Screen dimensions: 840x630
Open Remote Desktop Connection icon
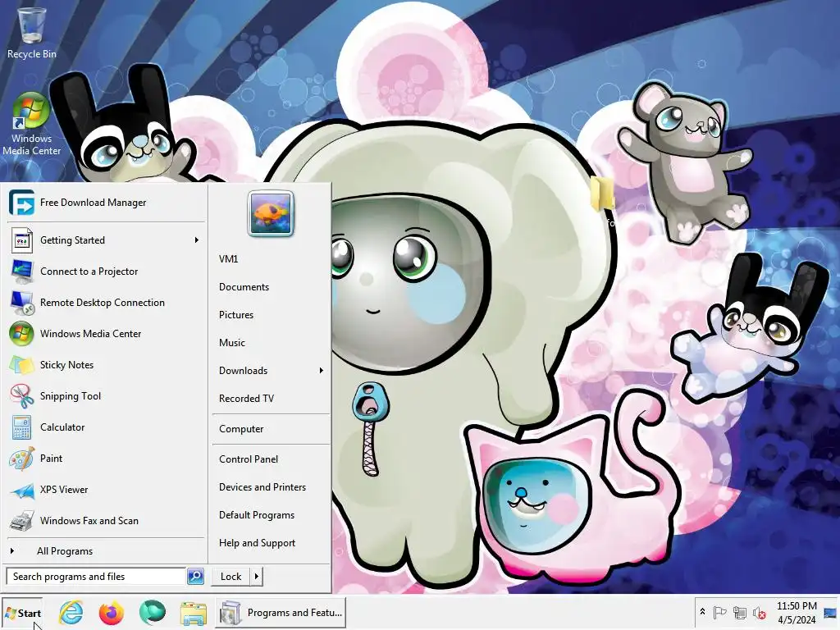pyautogui.click(x=21, y=303)
